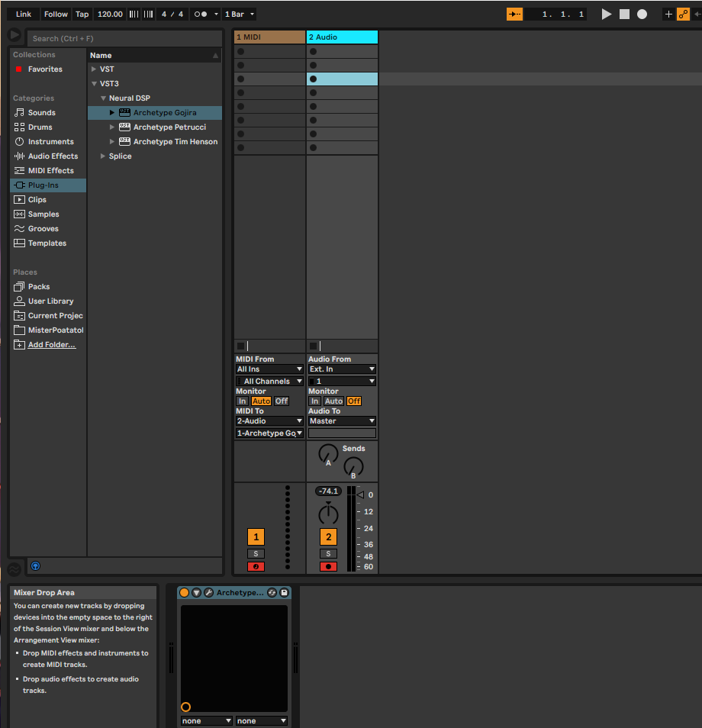Toggle track 1 activator button

pyautogui.click(x=256, y=537)
